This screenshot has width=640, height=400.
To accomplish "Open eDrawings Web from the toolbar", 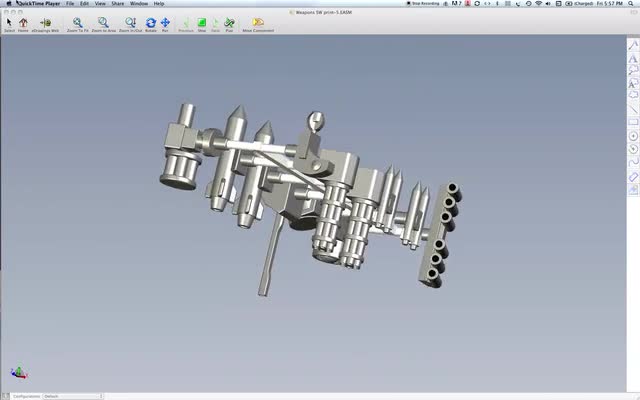I will [45, 22].
